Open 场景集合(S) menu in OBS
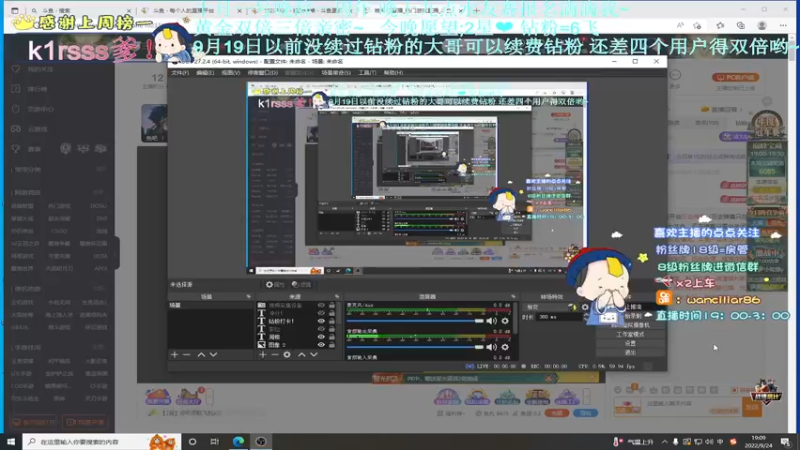Viewport: 800px width, 450px height. coord(336,72)
